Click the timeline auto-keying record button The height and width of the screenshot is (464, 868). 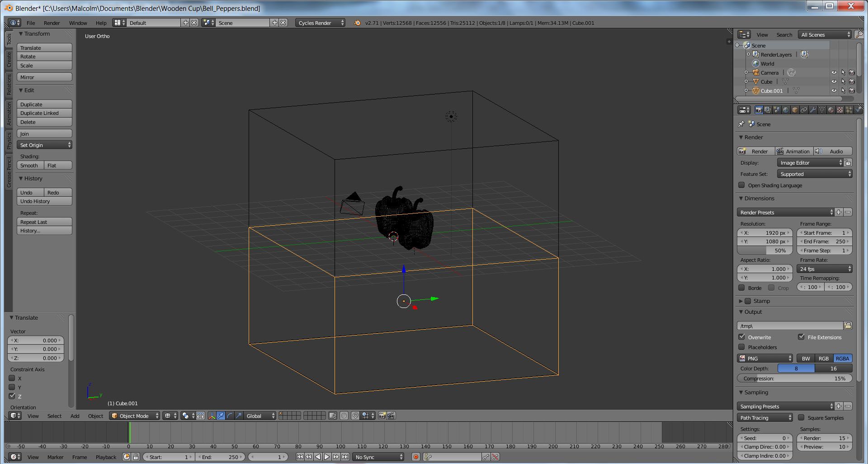click(416, 457)
